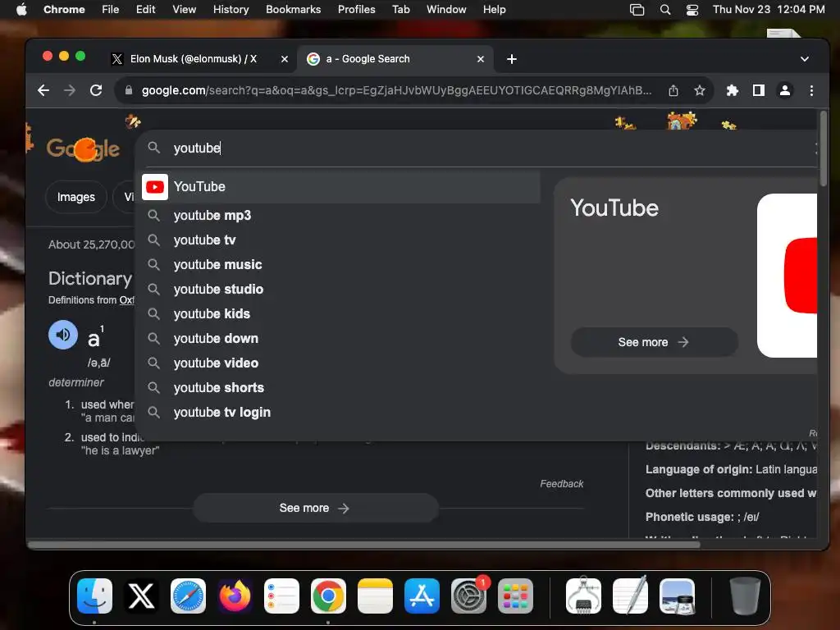Click the Google doodle logo

click(83, 148)
